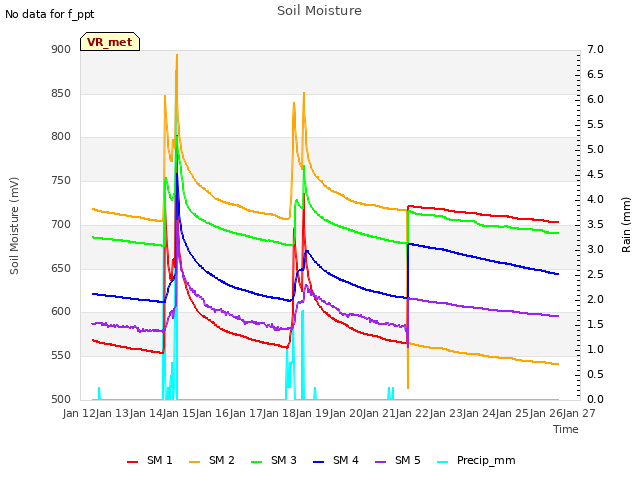The image size is (640, 480).
Task: Click the 850 y-axis tick label
Action: coord(61,93)
